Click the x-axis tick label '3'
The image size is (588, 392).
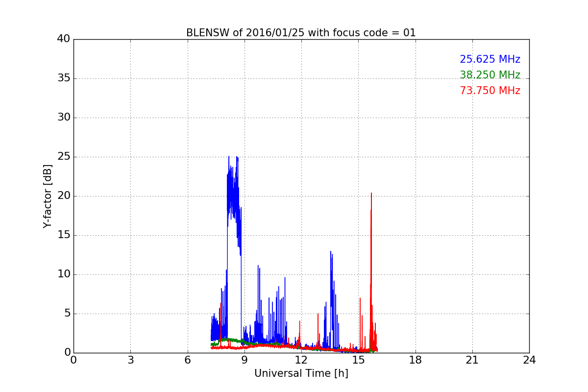click(x=130, y=360)
